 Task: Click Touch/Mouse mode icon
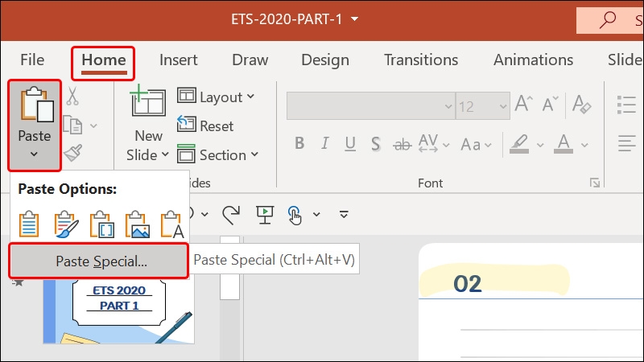point(295,215)
